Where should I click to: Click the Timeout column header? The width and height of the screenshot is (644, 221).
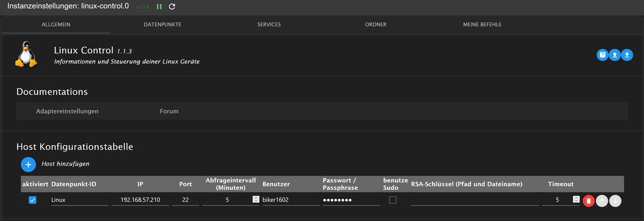click(561, 184)
